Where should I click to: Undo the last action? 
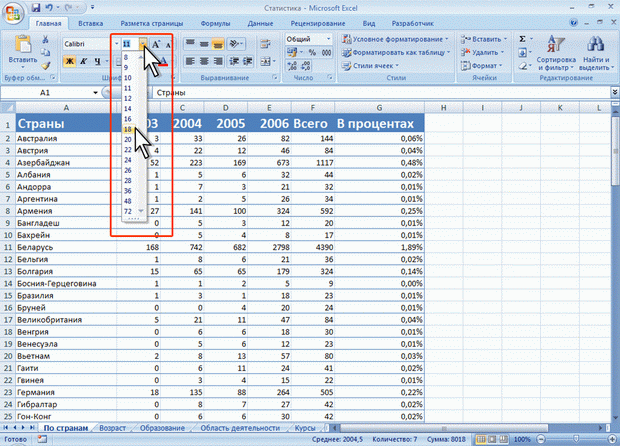pyautogui.click(x=49, y=8)
